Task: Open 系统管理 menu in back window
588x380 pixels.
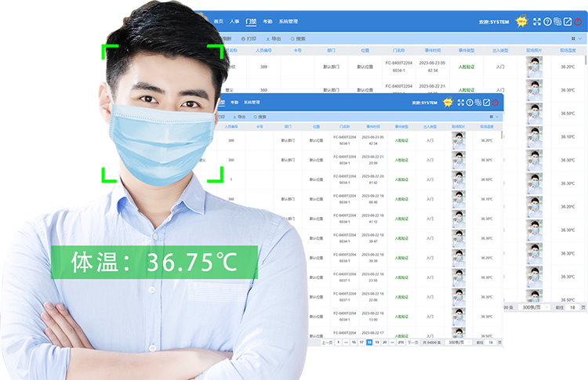Action: tap(288, 22)
